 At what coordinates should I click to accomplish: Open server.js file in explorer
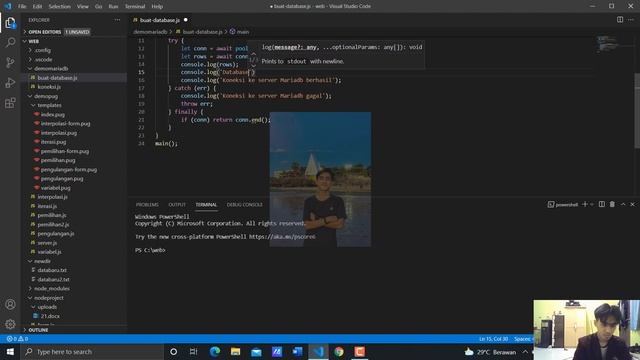(x=47, y=243)
